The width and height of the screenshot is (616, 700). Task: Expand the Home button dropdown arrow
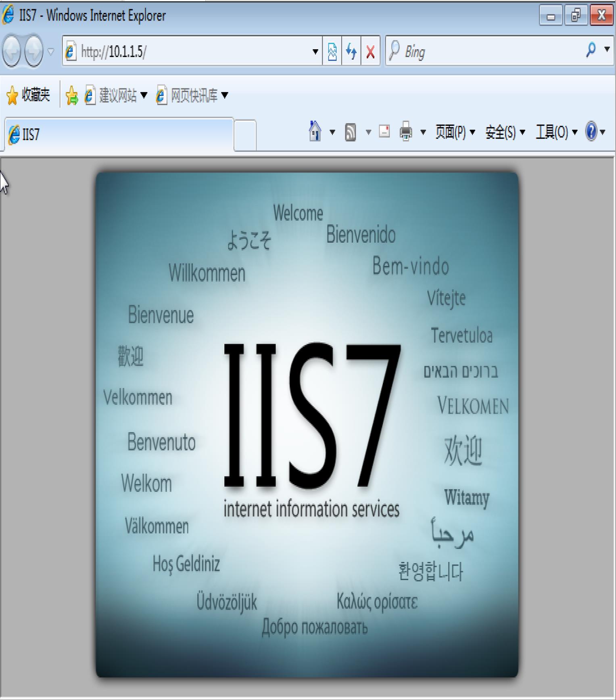[x=332, y=132]
